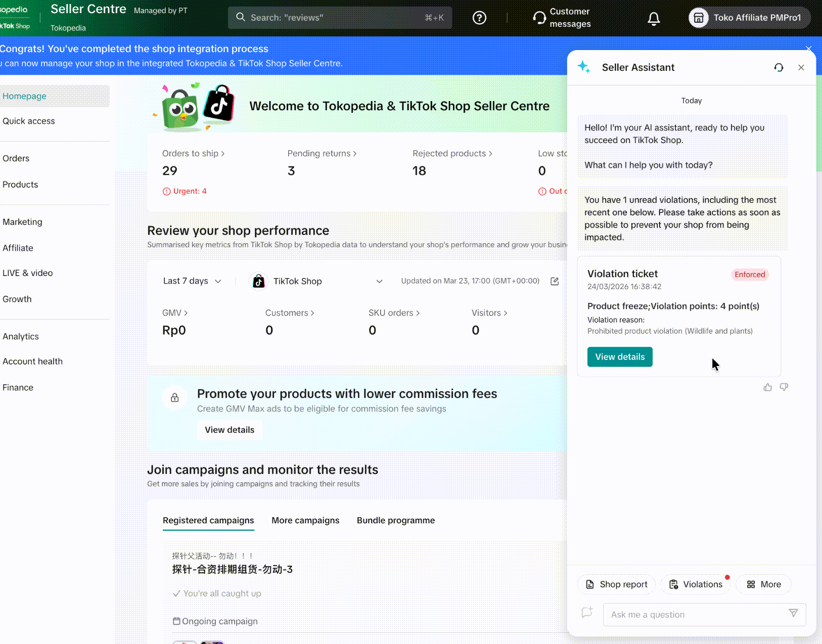Click Ongoing campaign label
822x644 pixels.
click(219, 621)
